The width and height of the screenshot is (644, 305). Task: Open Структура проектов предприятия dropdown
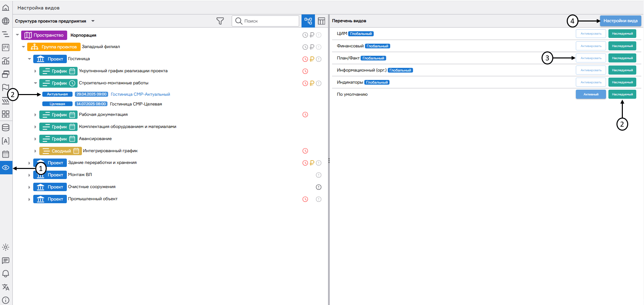pyautogui.click(x=93, y=21)
